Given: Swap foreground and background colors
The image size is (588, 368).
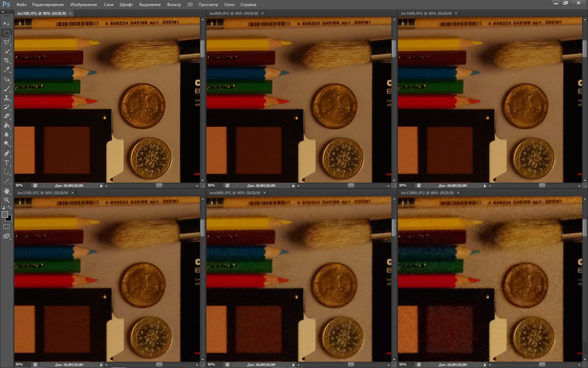Looking at the screenshot, I should tap(9, 207).
